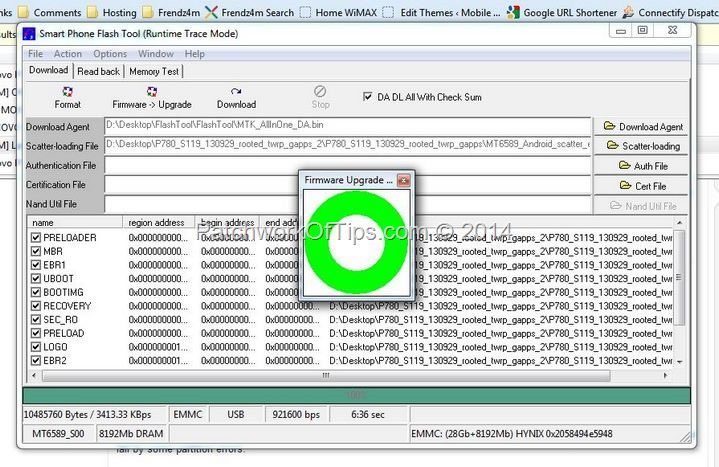The height and width of the screenshot is (467, 719).
Task: Click the green OK ring indicator
Action: coord(356,242)
